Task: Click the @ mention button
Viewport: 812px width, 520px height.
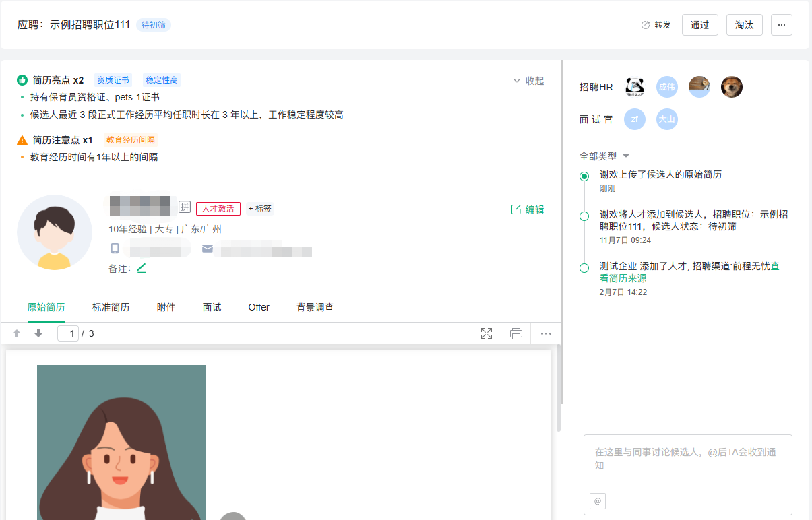Action: (597, 501)
